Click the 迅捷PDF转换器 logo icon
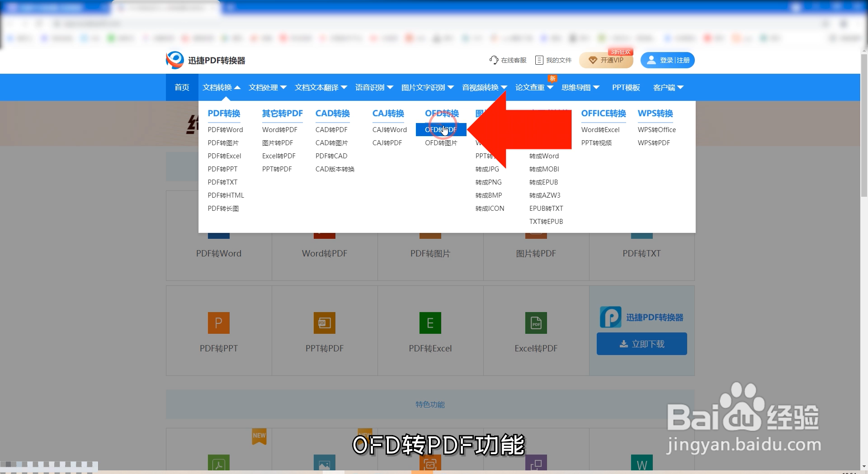The image size is (868, 474). 174,60
